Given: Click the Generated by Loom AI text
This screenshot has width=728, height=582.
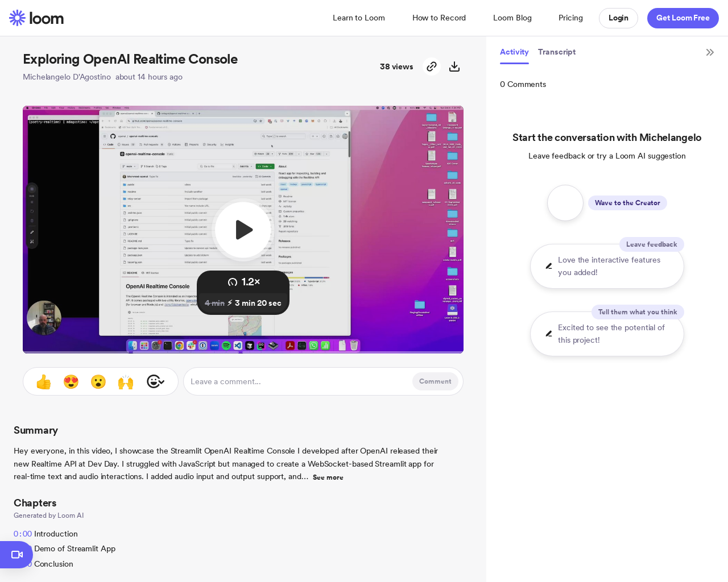Looking at the screenshot, I should [x=48, y=516].
